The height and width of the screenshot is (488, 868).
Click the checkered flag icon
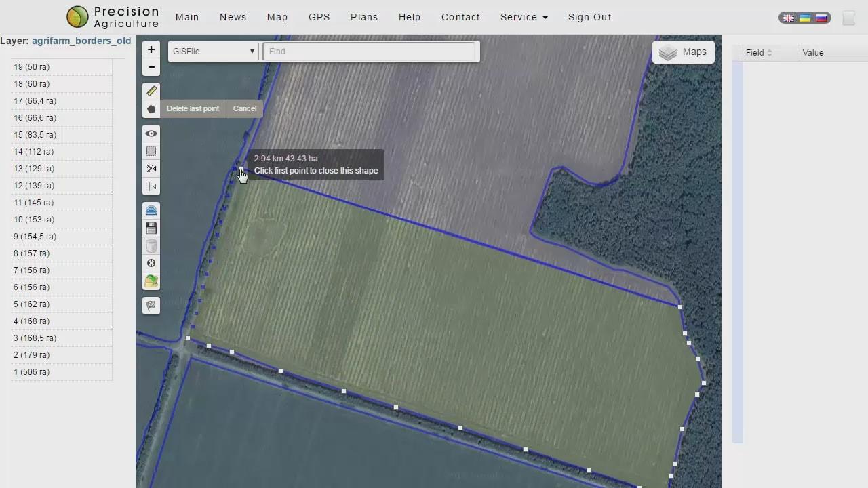point(151,306)
